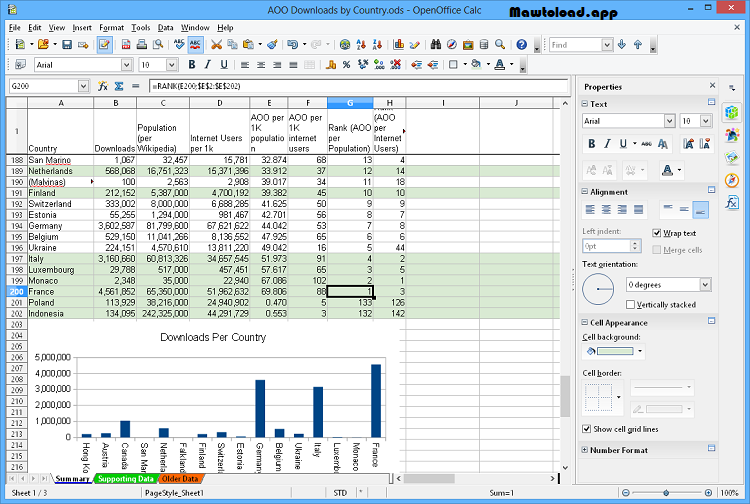Select align left in Properties panel

pos(590,209)
